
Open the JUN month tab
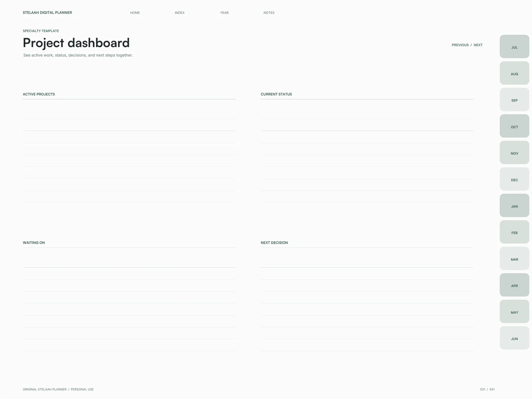click(514, 338)
